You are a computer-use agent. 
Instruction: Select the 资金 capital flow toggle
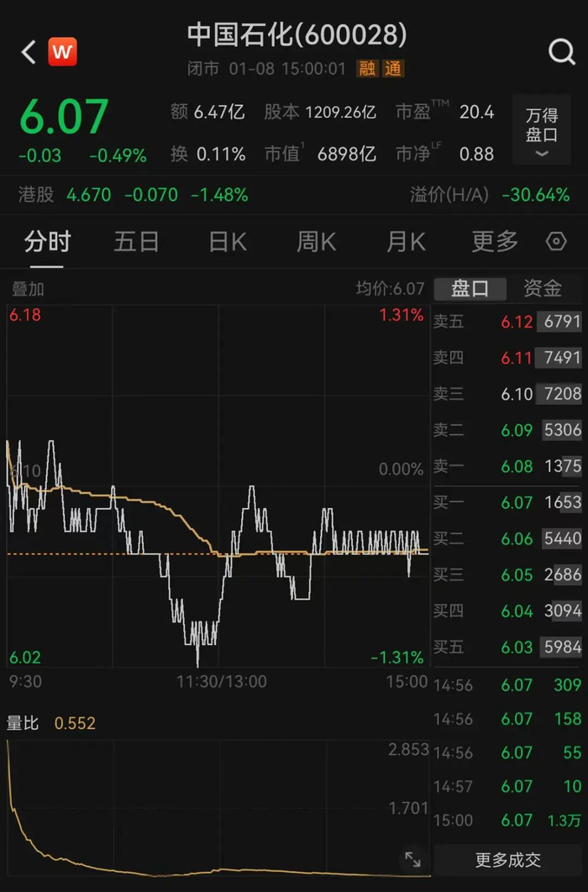(x=543, y=288)
